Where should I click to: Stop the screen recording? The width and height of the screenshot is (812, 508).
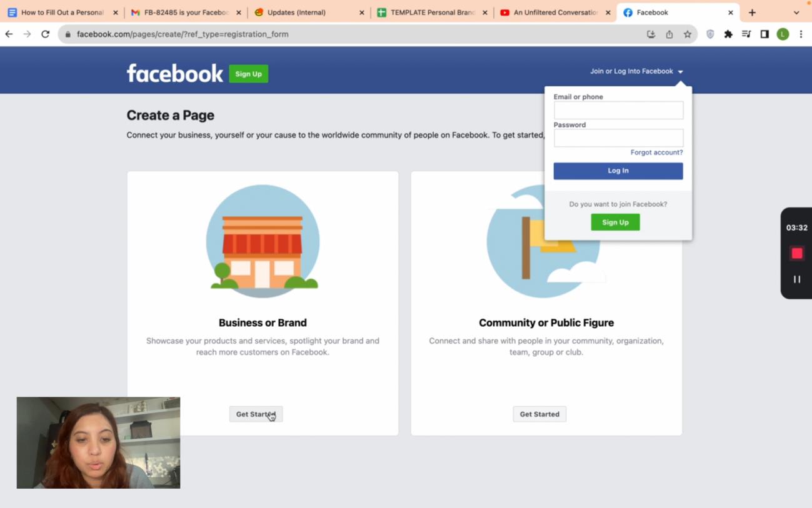coord(796,253)
